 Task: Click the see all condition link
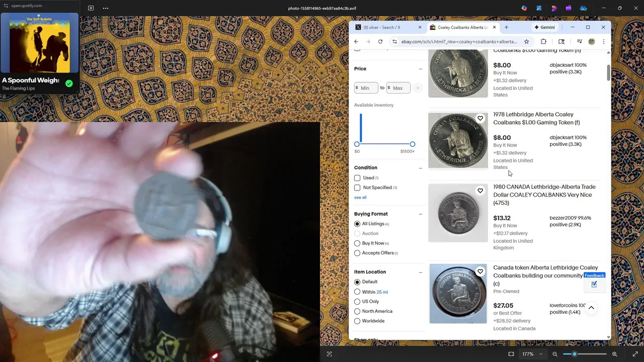[x=360, y=198]
